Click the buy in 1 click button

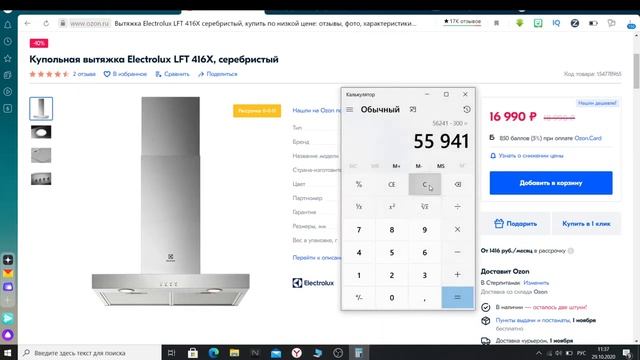click(586, 224)
